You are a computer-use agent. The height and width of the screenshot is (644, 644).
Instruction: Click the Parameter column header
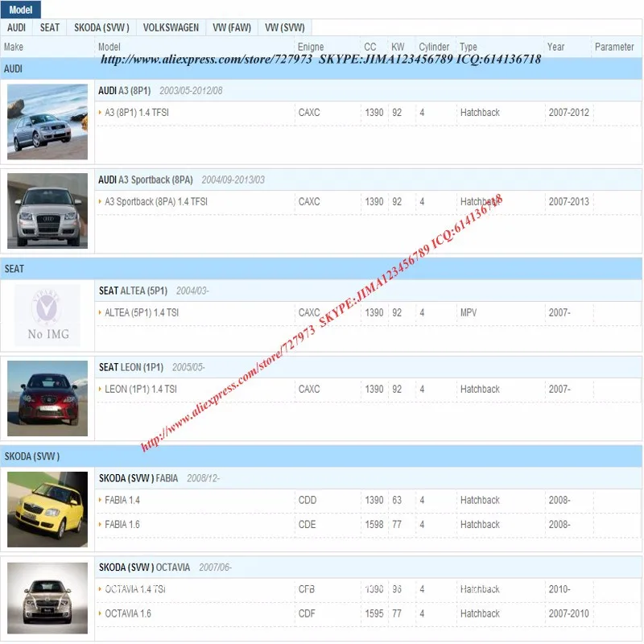614,47
